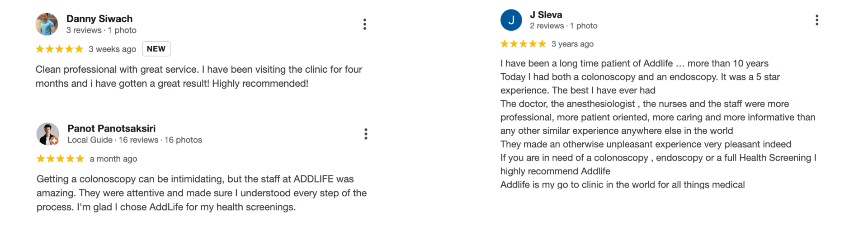Open Danny Siwach's profile photo
The width and height of the screenshot is (868, 226).
pyautogui.click(x=47, y=24)
